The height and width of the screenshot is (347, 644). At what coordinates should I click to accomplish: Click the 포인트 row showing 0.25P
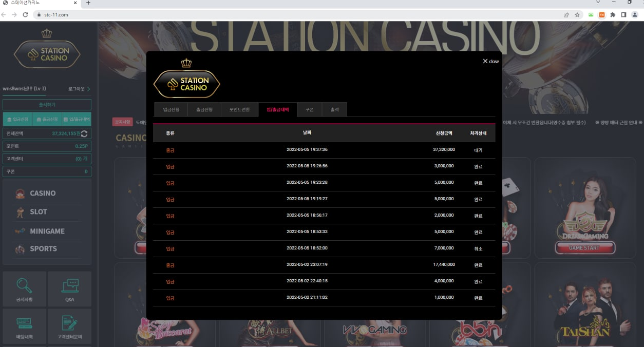click(x=47, y=146)
